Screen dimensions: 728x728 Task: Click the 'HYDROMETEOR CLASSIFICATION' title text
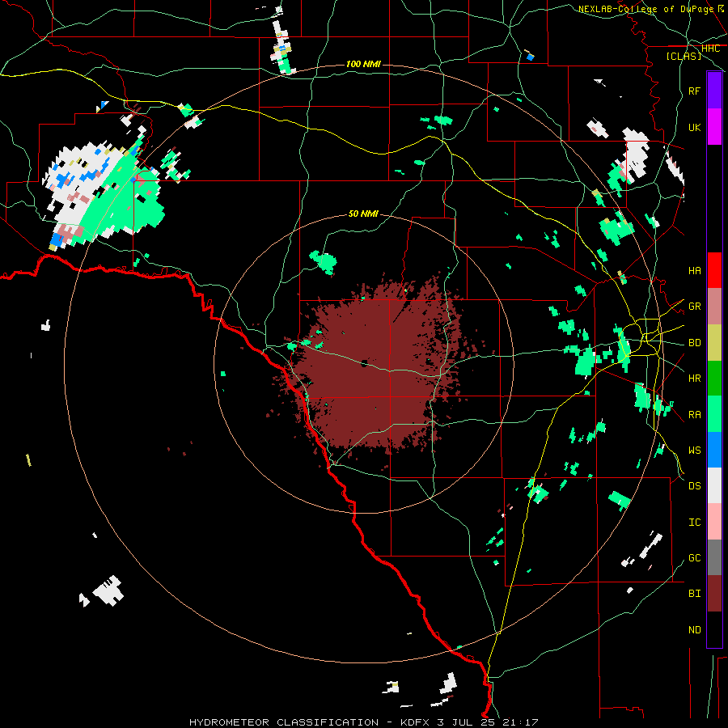284,722
